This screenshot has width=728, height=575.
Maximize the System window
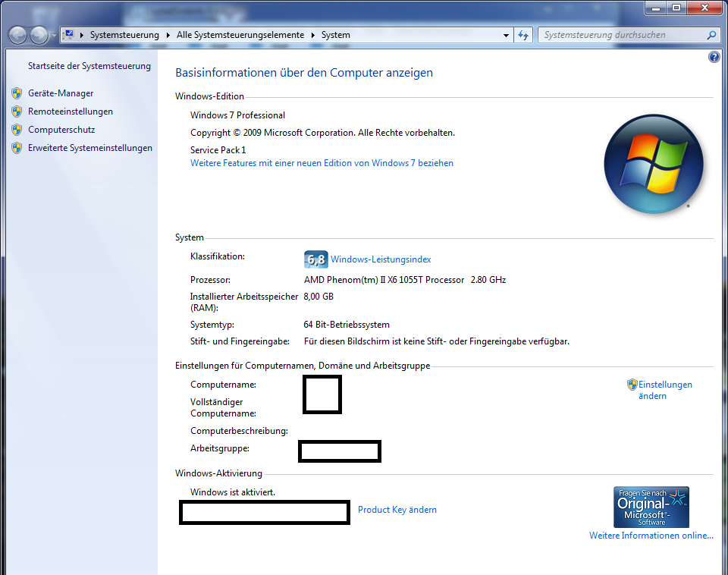pyautogui.click(x=676, y=8)
